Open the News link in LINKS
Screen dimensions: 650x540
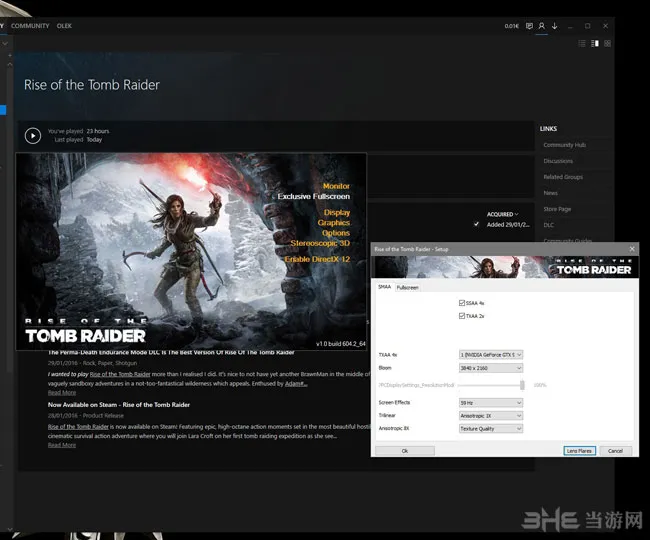coord(551,193)
